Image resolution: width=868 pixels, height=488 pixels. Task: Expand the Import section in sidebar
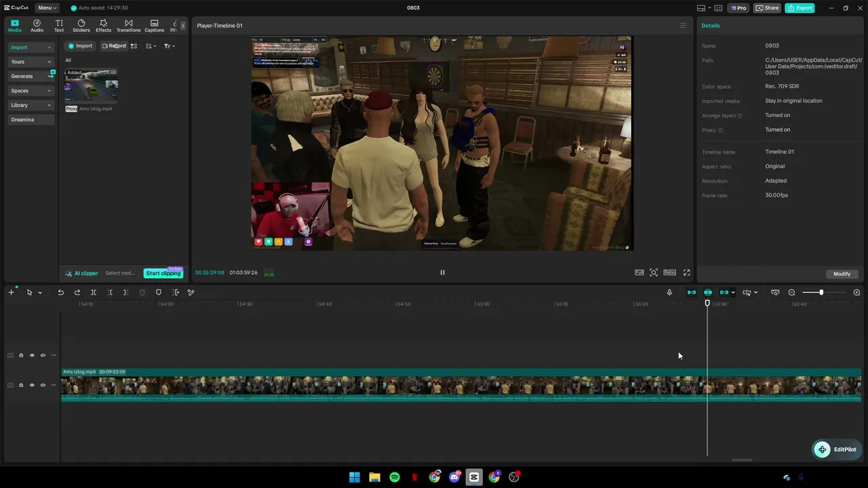[31, 47]
